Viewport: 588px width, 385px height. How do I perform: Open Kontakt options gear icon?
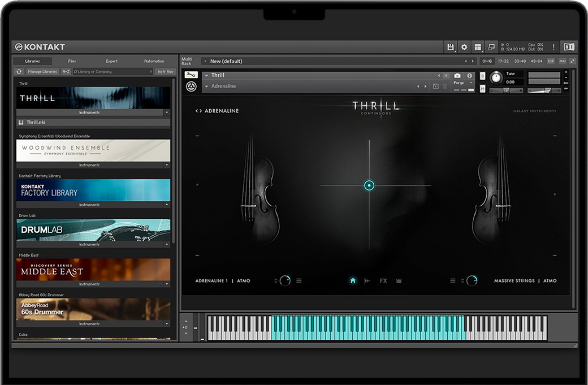pyautogui.click(x=464, y=47)
